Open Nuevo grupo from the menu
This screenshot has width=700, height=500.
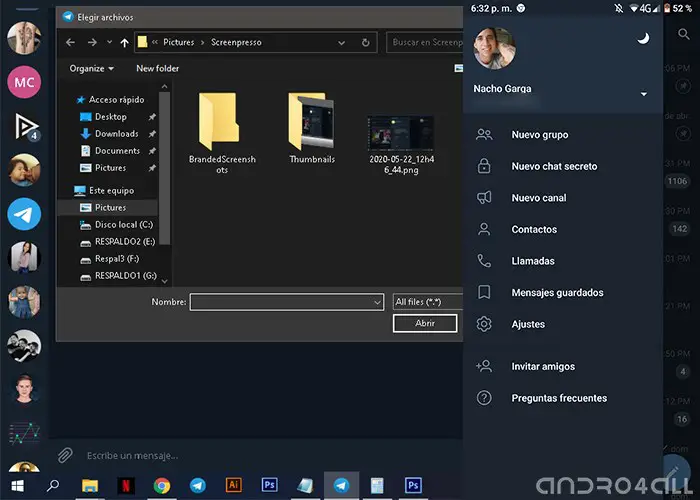click(539, 135)
